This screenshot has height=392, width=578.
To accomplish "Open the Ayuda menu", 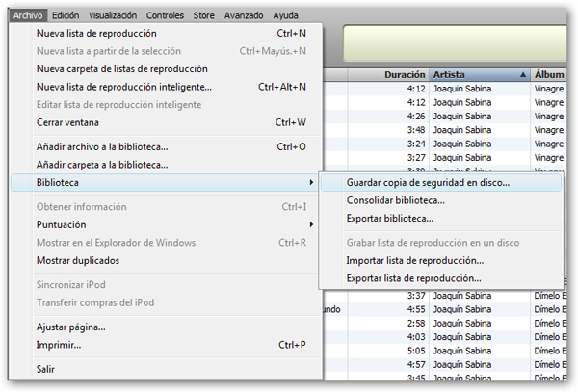I will [x=284, y=15].
